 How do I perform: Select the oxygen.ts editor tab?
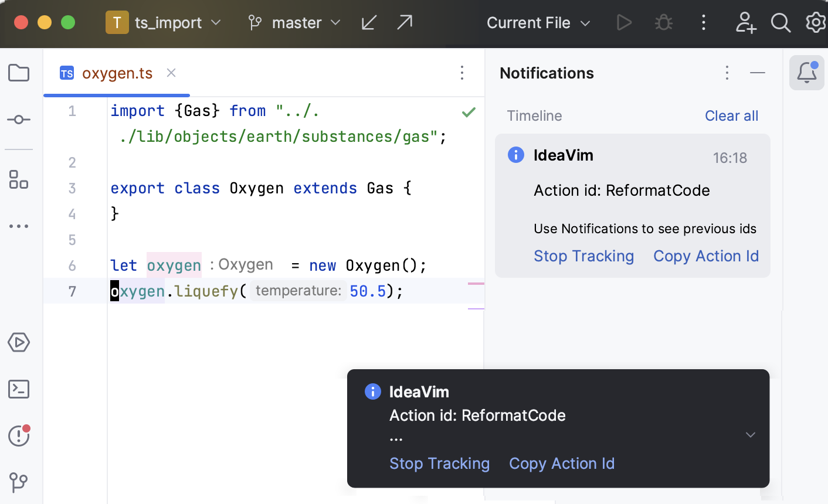click(117, 73)
